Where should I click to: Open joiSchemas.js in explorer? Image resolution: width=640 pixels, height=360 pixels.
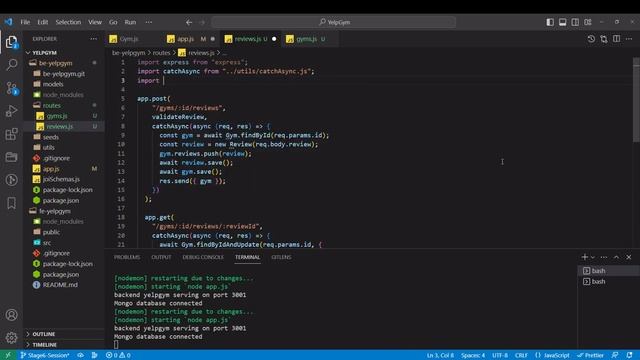tap(64, 179)
